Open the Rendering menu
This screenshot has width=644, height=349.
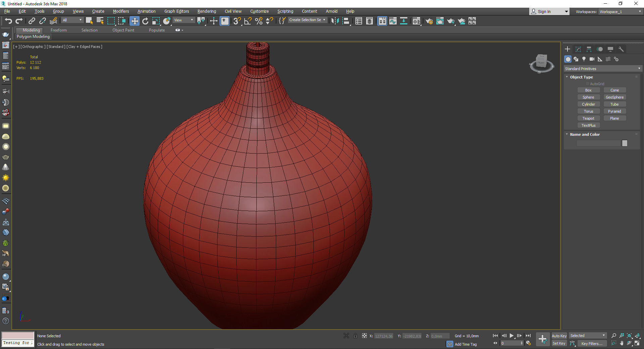point(207,11)
